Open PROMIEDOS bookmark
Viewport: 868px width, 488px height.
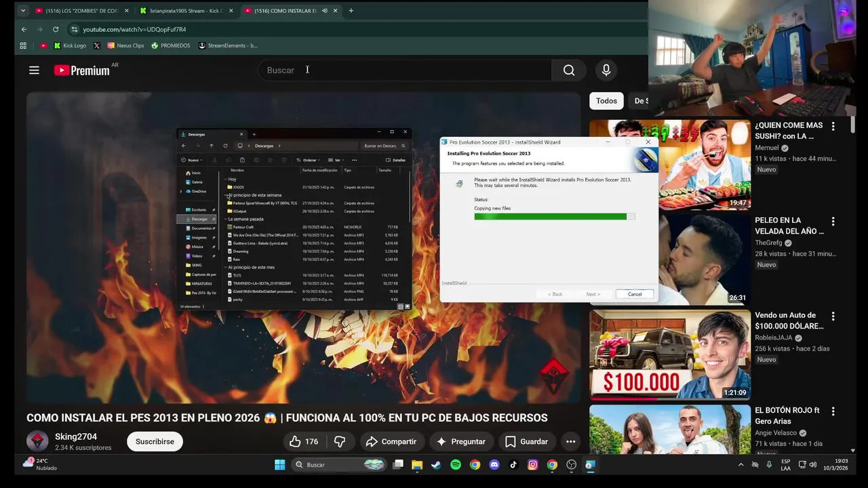click(171, 45)
